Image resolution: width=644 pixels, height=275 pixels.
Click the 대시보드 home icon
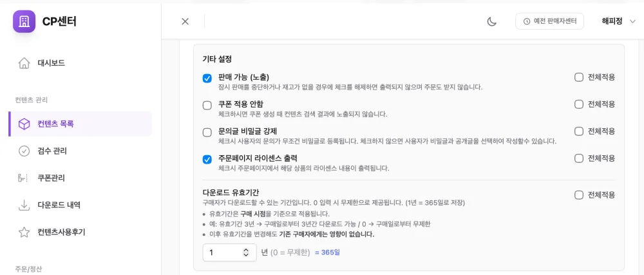pyautogui.click(x=24, y=63)
